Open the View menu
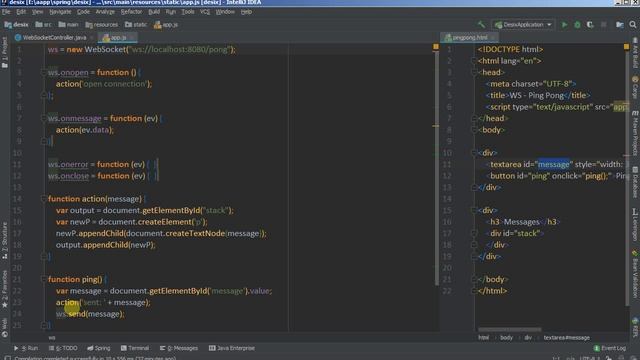640x360 pixels. click(x=38, y=12)
